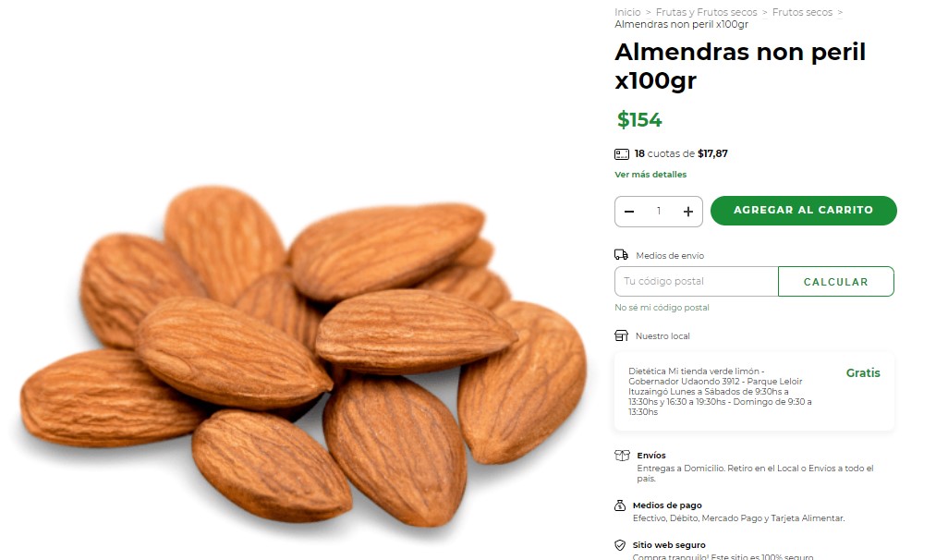Go to Inicio in the breadcrumb
This screenshot has width=948, height=560.
tap(627, 12)
